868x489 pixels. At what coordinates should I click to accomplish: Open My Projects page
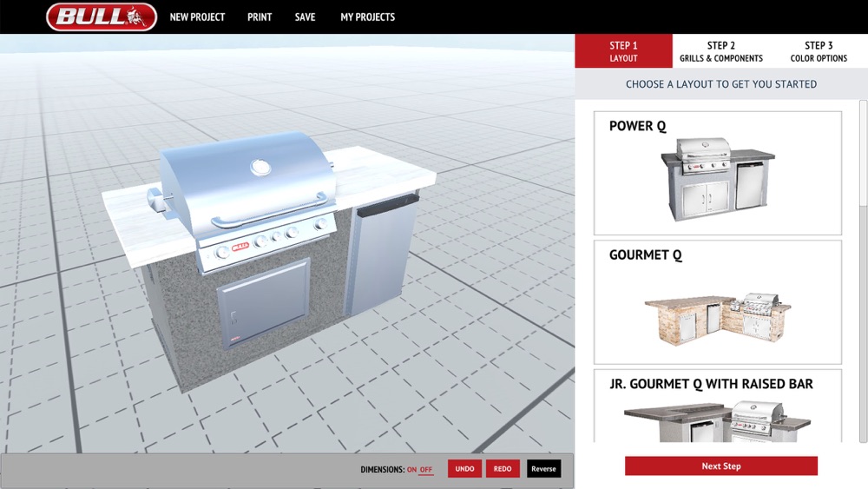tap(367, 17)
